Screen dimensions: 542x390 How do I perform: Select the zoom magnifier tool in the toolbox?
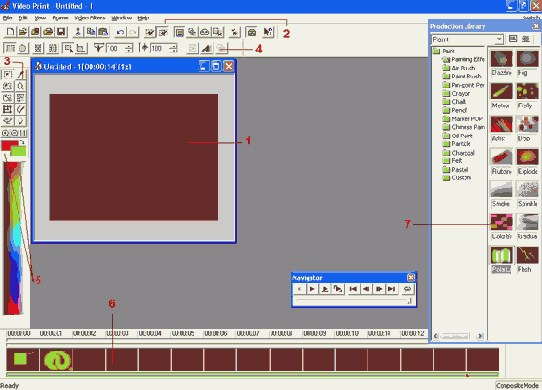coord(20,86)
